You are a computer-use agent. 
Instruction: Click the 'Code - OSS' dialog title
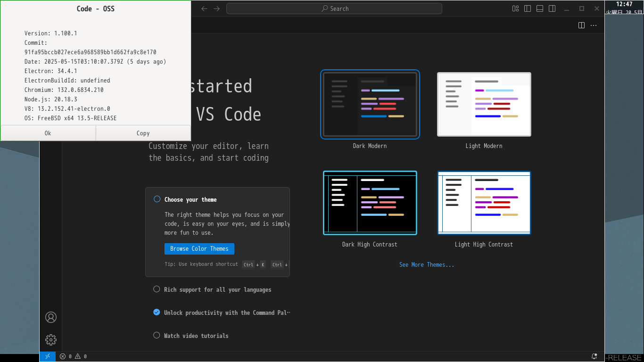(96, 8)
